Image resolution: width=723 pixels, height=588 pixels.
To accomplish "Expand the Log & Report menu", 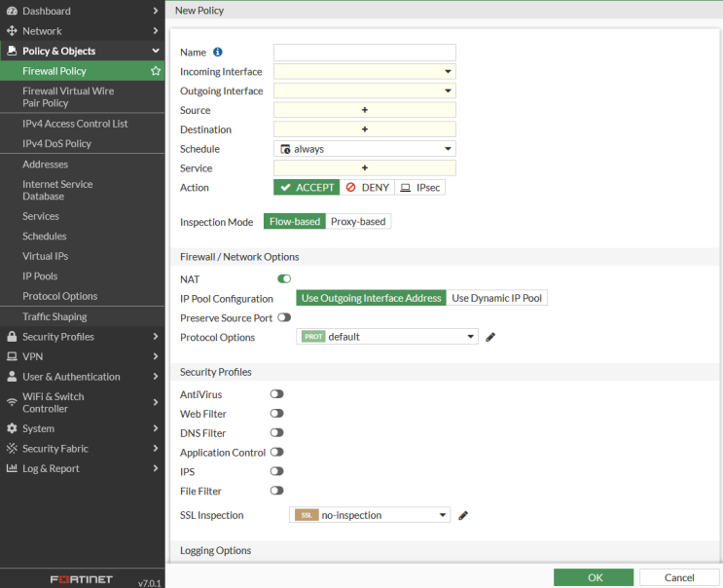I will pyautogui.click(x=82, y=468).
